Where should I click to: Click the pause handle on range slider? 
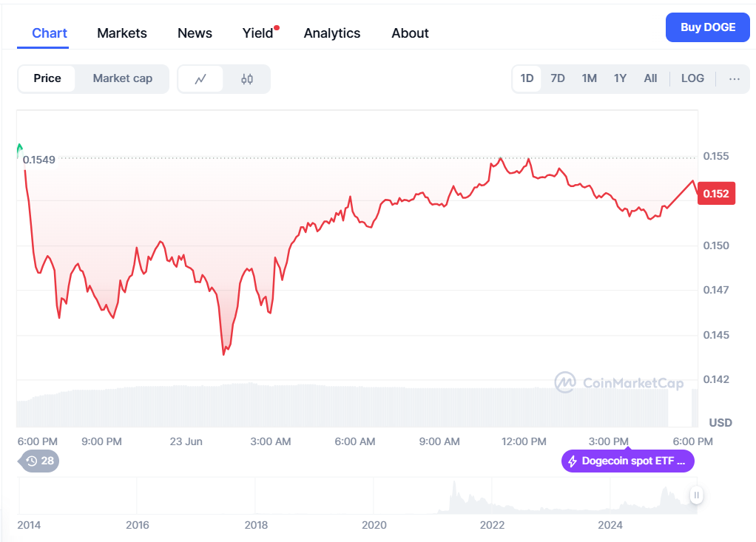696,495
